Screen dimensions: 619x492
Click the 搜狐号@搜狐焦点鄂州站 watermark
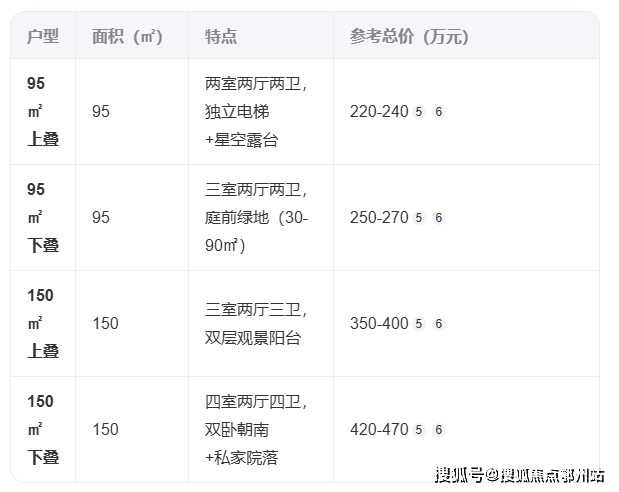(519, 475)
